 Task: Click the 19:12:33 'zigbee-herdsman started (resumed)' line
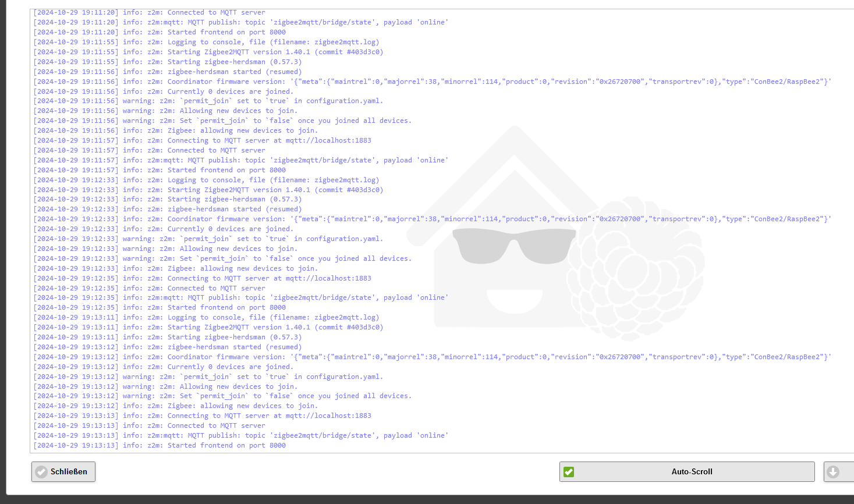pyautogui.click(x=168, y=209)
